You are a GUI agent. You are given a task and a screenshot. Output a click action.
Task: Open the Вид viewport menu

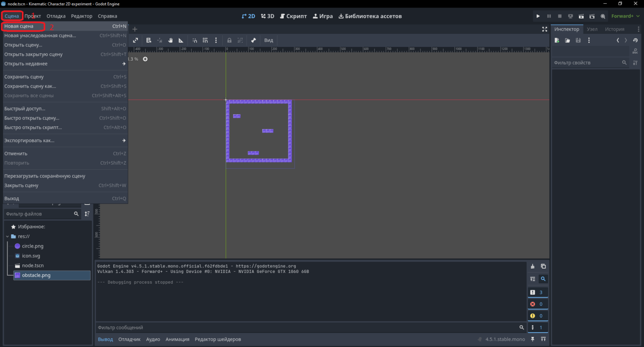click(269, 40)
